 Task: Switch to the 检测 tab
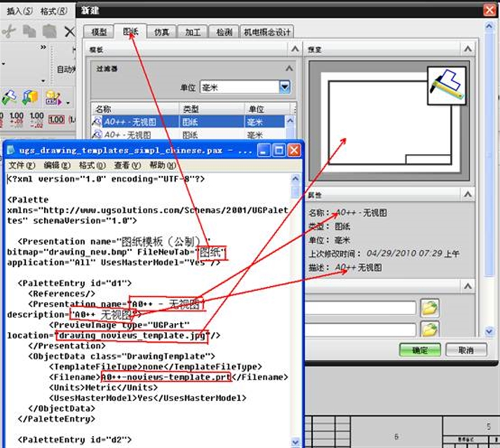click(x=224, y=32)
